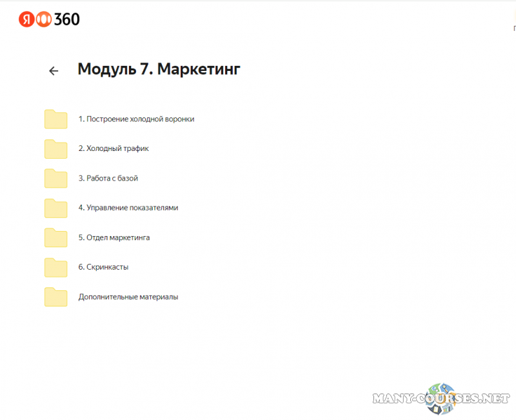Click the red Yandex Disk logo icon

tap(43, 20)
